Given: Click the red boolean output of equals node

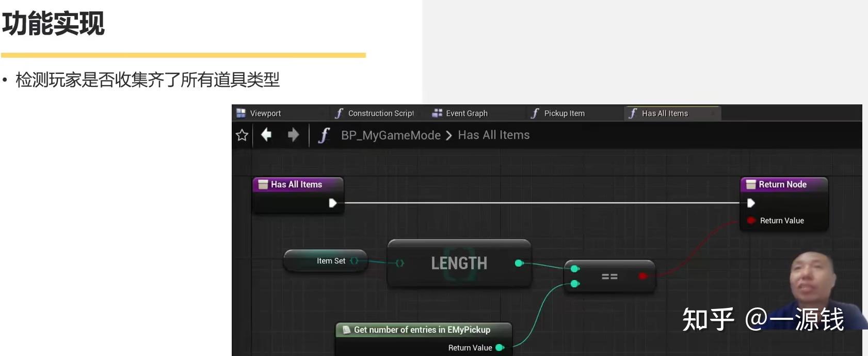Looking at the screenshot, I should click(x=642, y=276).
